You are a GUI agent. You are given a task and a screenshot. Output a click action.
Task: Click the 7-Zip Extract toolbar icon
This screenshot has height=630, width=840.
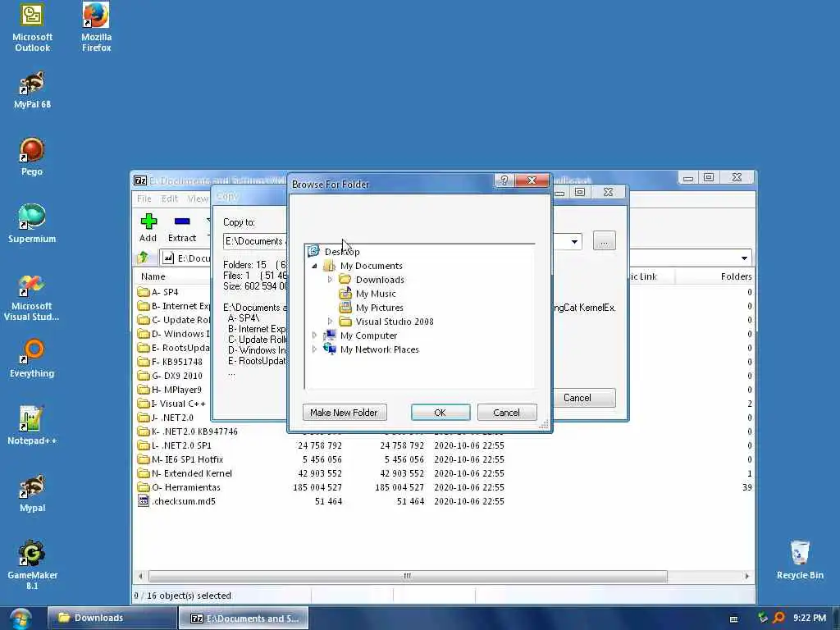[x=181, y=228]
